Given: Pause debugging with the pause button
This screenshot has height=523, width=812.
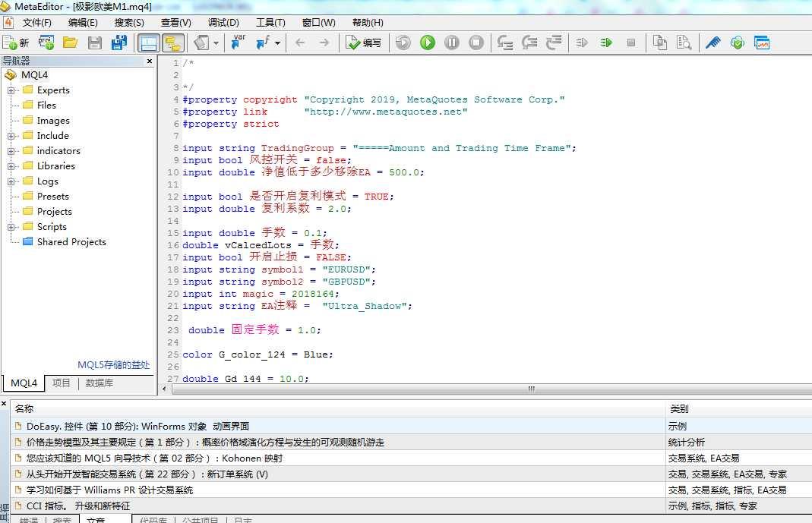Looking at the screenshot, I should click(451, 43).
